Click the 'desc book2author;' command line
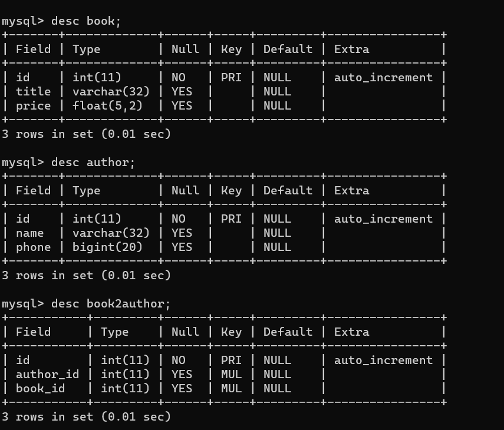The image size is (504, 430). tap(86, 304)
